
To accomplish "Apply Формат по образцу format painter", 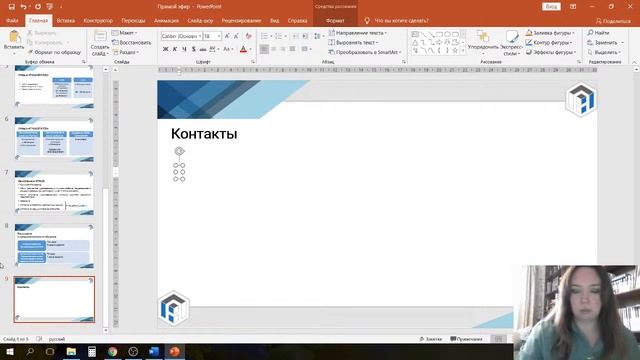I will click(x=54, y=52).
